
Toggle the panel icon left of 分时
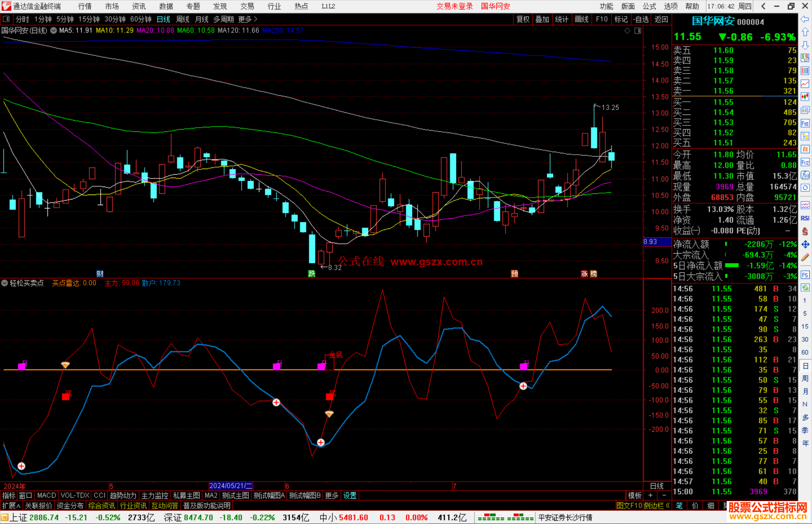point(6,19)
